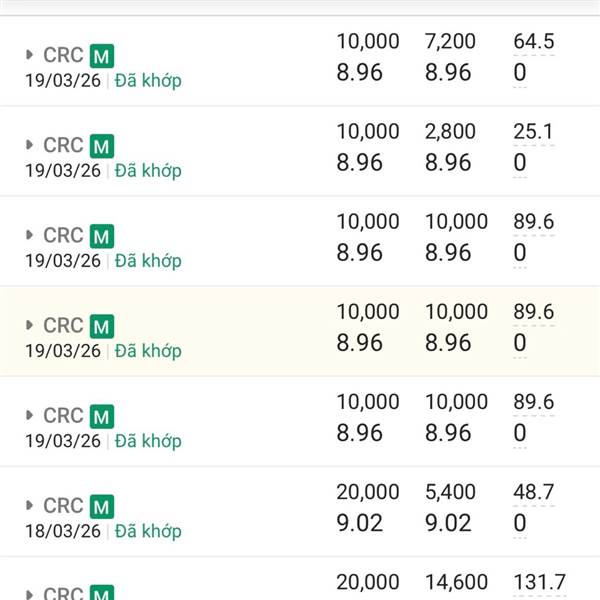The image size is (600, 600).
Task: Click the M badge on the 14,600 matched order
Action: [102, 592]
